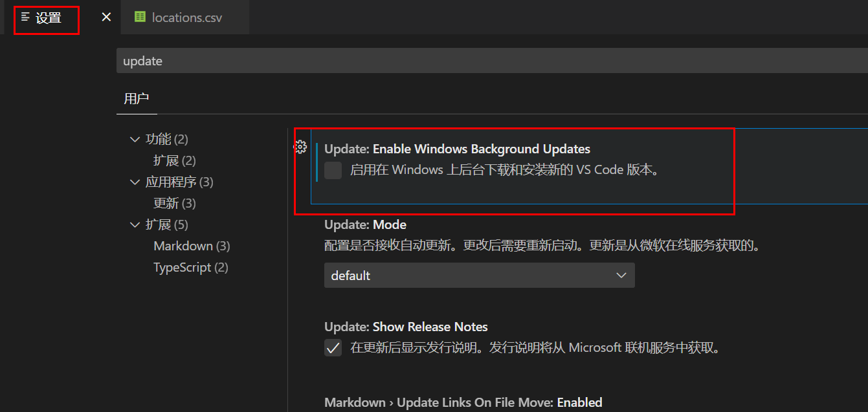
Task: Select Markdown (3) in the settings tree
Action: pyautogui.click(x=192, y=246)
